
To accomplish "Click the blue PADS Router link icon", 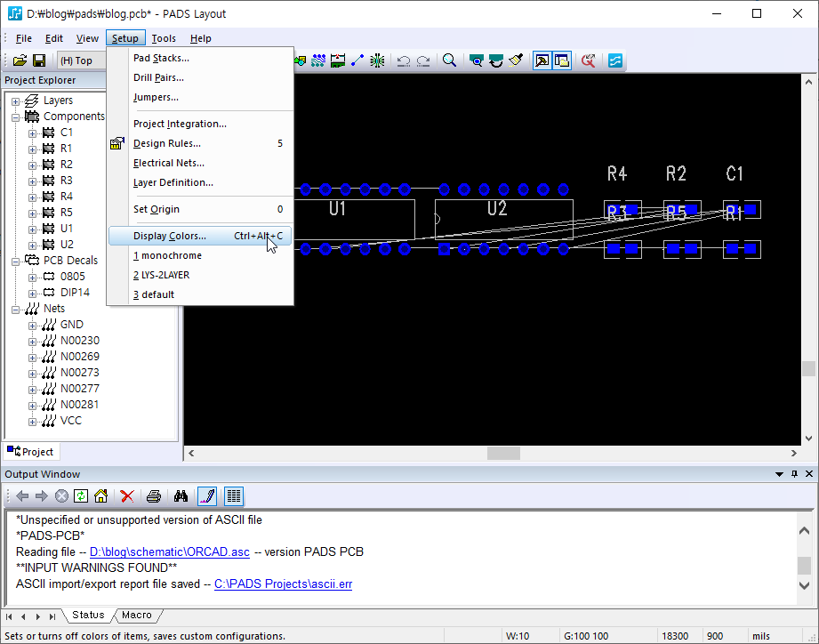I will click(x=615, y=60).
